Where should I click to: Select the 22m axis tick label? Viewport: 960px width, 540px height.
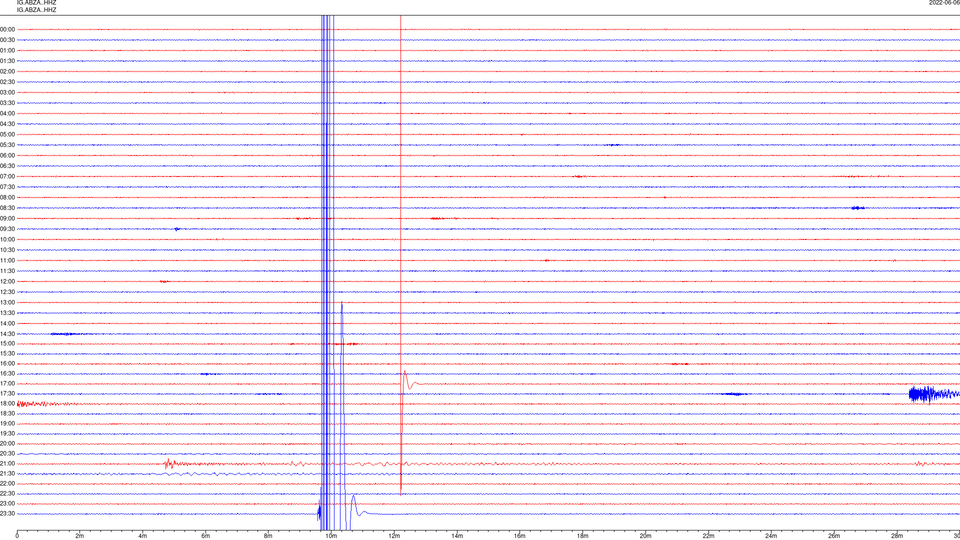tap(708, 536)
